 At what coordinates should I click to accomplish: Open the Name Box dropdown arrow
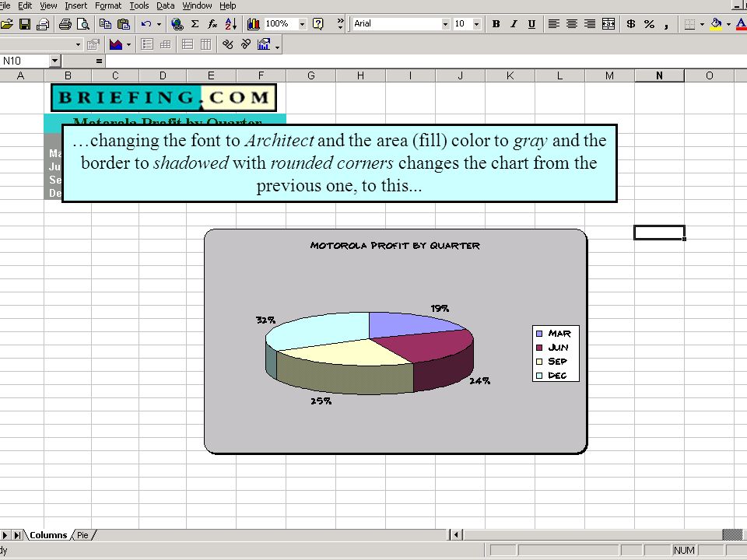point(54,61)
